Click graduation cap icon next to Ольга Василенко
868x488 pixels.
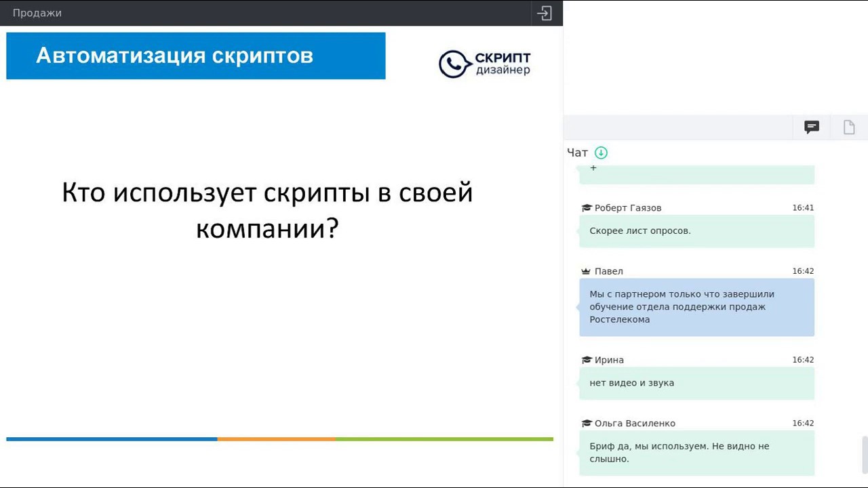(587, 424)
